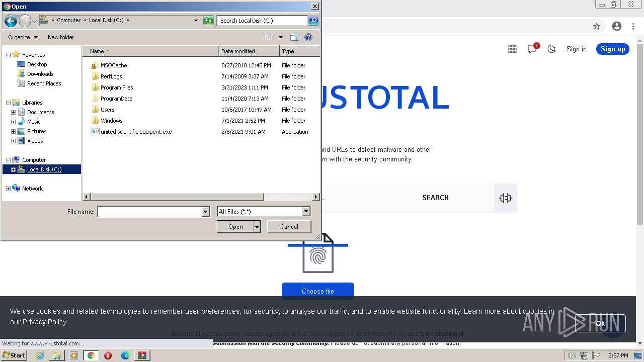The height and width of the screenshot is (362, 644).
Task: Expand the Documents library node
Action: click(14, 112)
